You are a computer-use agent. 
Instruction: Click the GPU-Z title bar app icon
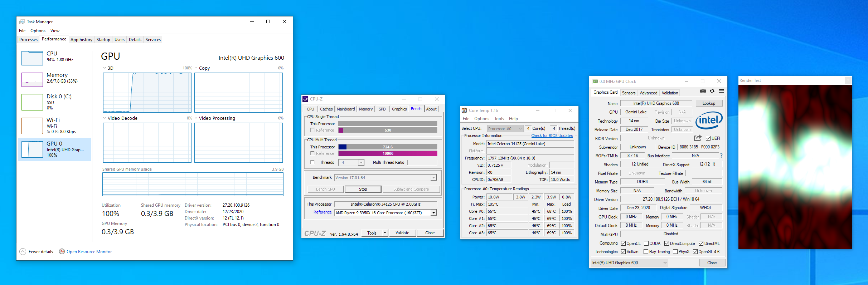click(595, 82)
